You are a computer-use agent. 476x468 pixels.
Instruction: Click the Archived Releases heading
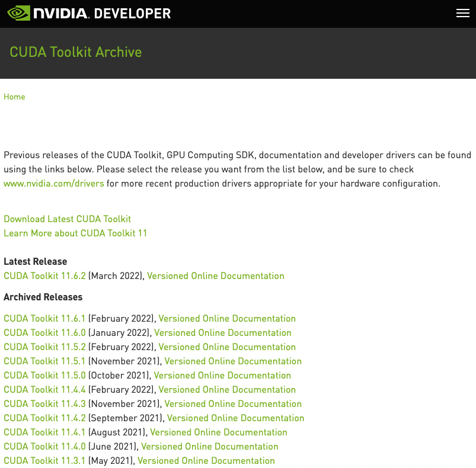43,297
